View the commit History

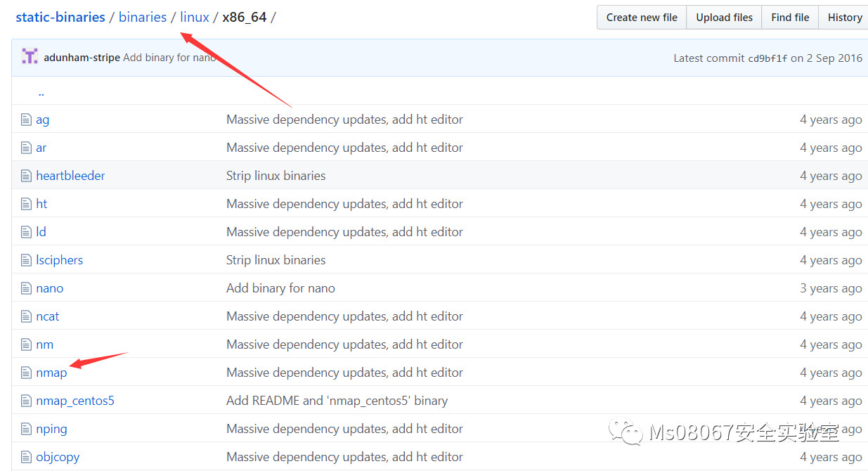[x=844, y=18]
